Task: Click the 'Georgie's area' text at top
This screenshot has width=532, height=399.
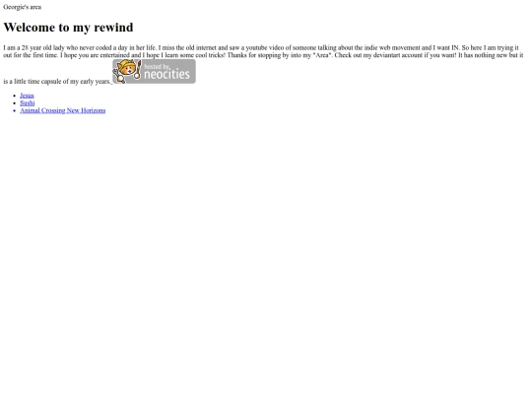Action: click(x=23, y=7)
